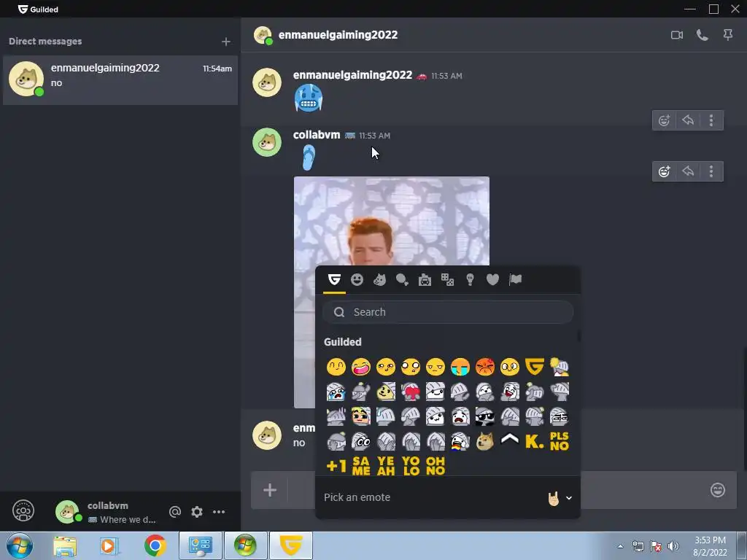Open attachment menu with plus button

270,490
